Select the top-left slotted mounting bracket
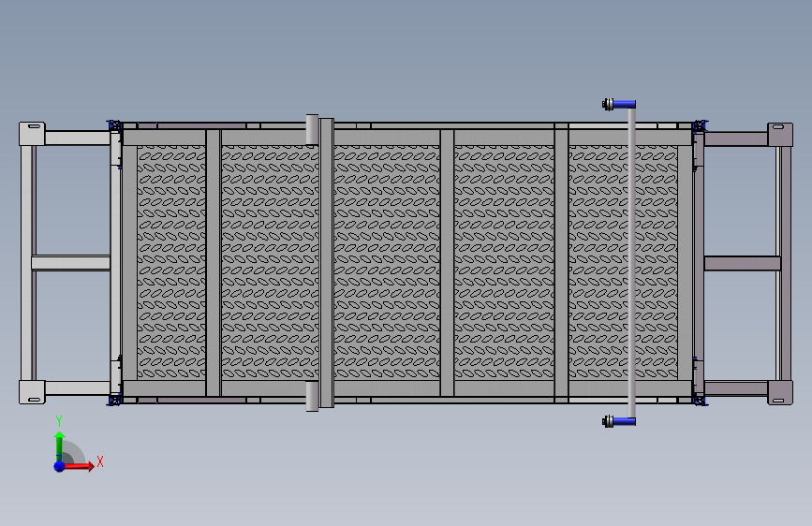This screenshot has height=526, width=812. tap(32, 134)
